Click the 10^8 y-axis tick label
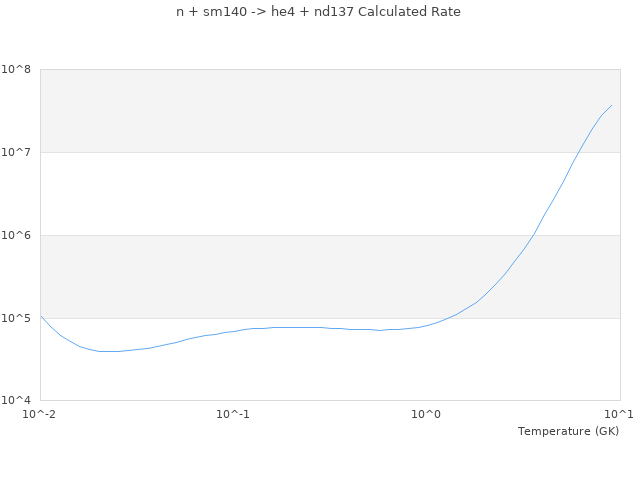The height and width of the screenshot is (480, 640). (x=17, y=69)
